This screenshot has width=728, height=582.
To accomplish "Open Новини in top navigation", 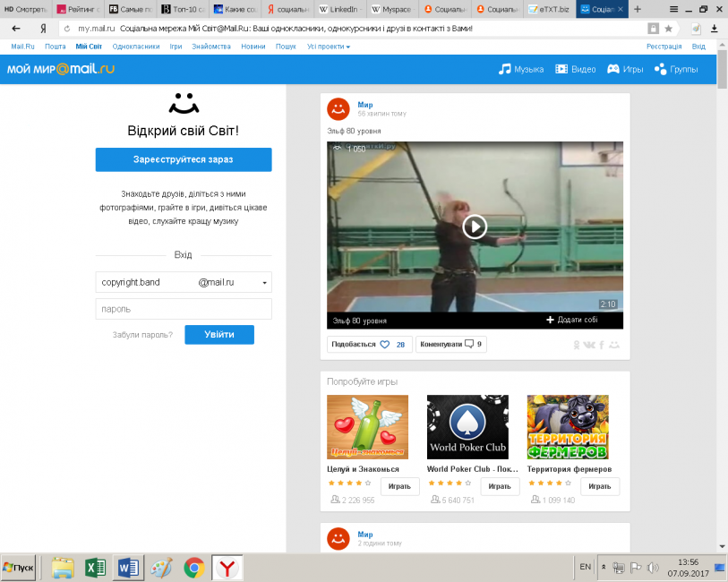I will [x=253, y=47].
